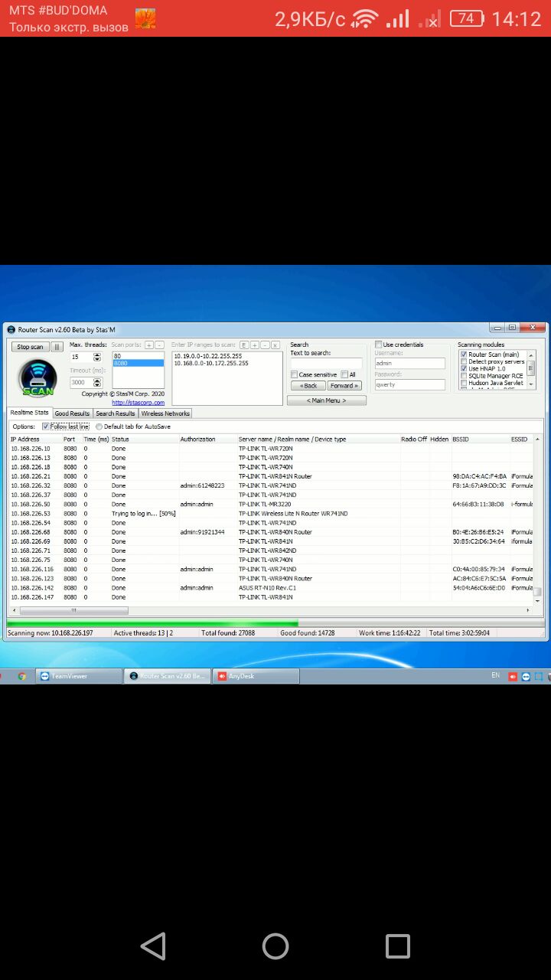The width and height of the screenshot is (551, 980).
Task: Click the Router Scan radar logo
Action: tap(37, 377)
